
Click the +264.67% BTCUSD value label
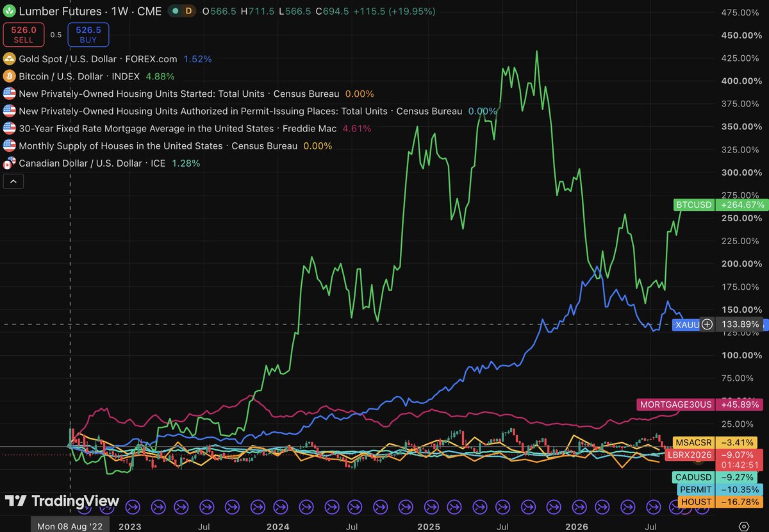[742, 205]
